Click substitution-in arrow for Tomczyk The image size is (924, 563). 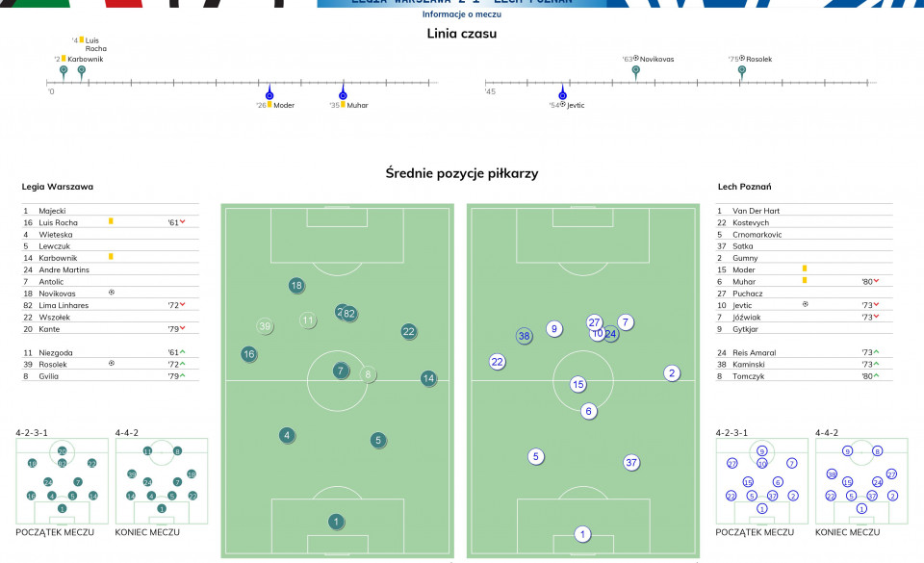pyautogui.click(x=876, y=375)
